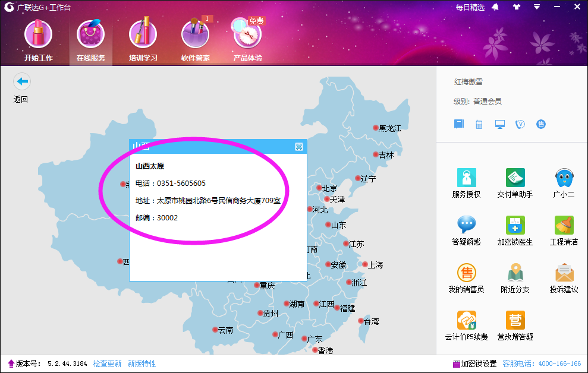588x373 pixels.
Task: Click the version number 5.2.44.3184
Action: coord(67,363)
